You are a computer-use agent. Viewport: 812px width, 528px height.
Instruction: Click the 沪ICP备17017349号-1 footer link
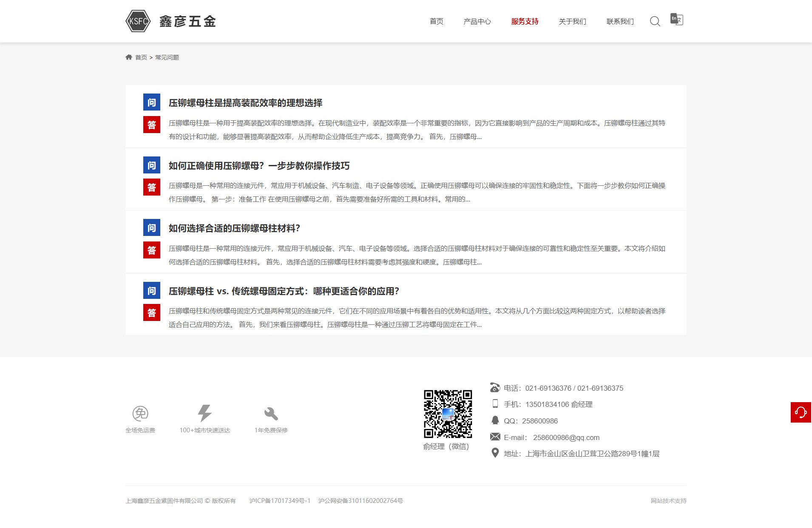280,501
